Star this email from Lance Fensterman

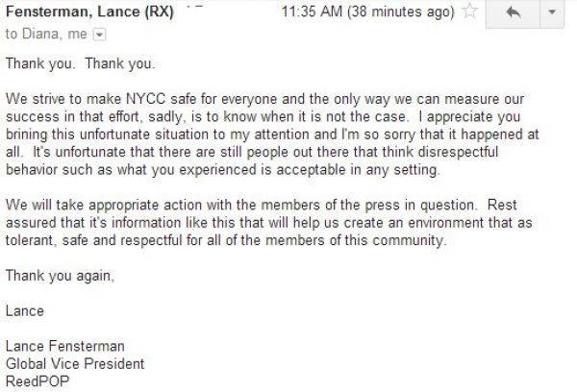point(469,11)
